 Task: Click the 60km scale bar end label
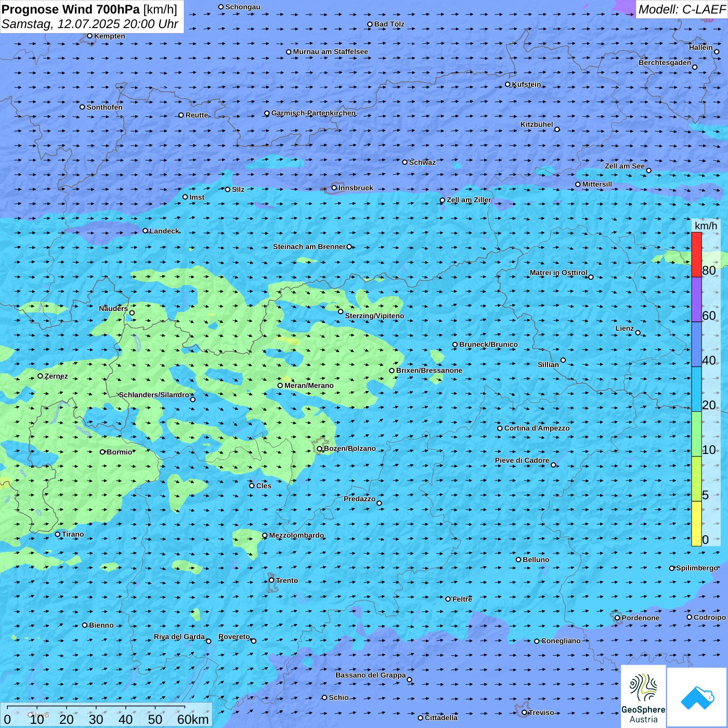coord(193,719)
